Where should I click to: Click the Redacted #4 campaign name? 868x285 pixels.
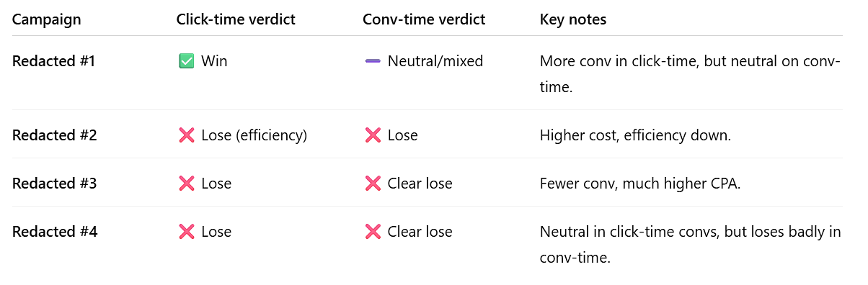pos(55,232)
